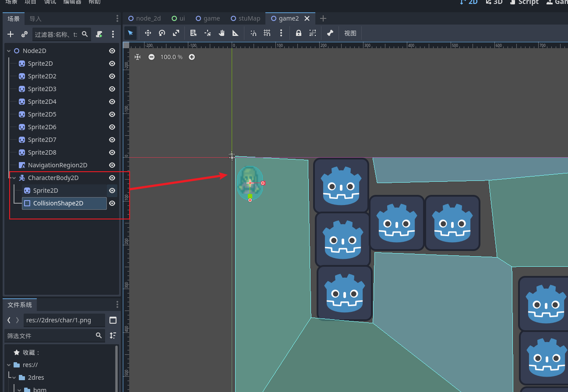This screenshot has width=568, height=392.
Task: Center view on selection icon
Action: [x=138, y=57]
